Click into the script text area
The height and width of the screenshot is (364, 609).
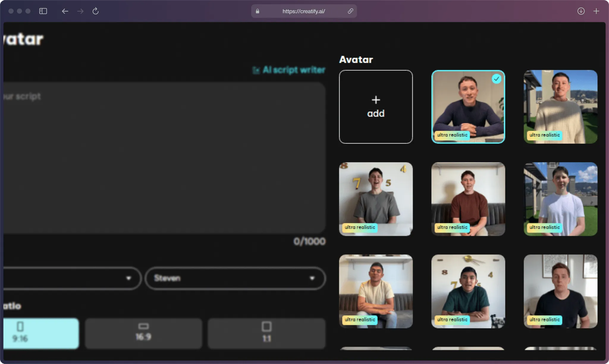(164, 158)
